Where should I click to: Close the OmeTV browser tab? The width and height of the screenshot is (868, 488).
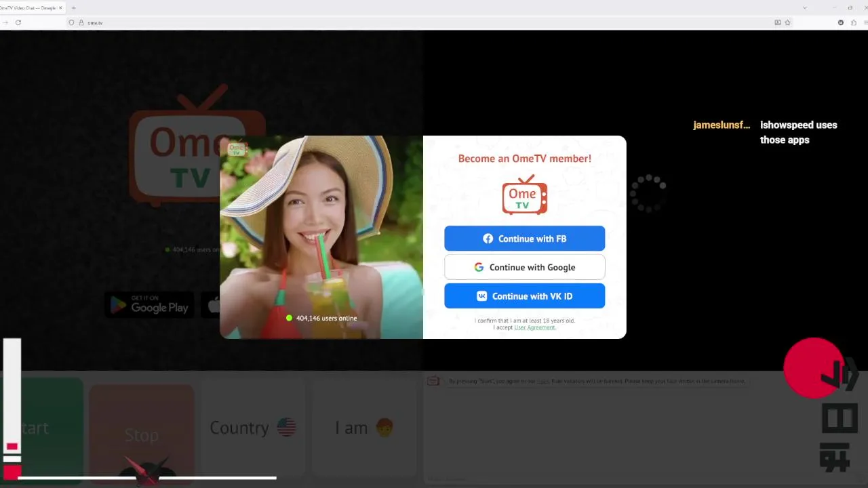pyautogui.click(x=59, y=7)
